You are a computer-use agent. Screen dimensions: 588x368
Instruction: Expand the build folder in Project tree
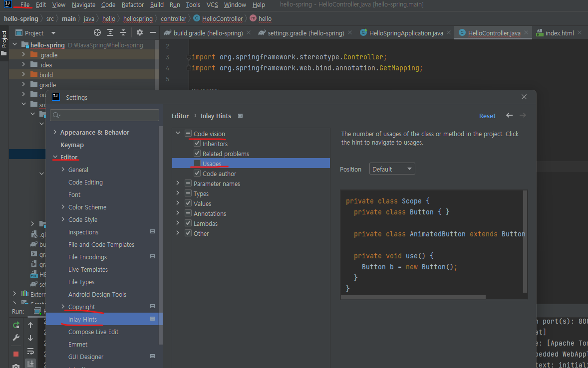23,75
